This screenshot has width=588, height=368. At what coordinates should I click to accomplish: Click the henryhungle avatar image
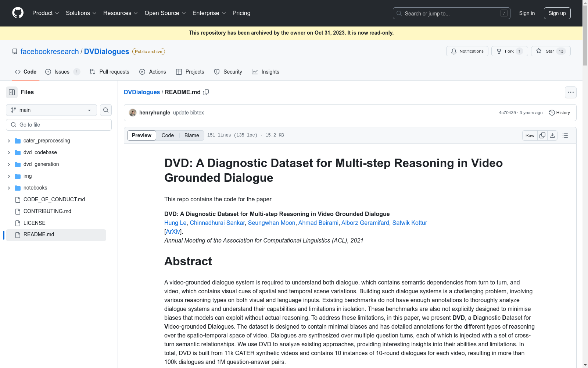pos(133,113)
